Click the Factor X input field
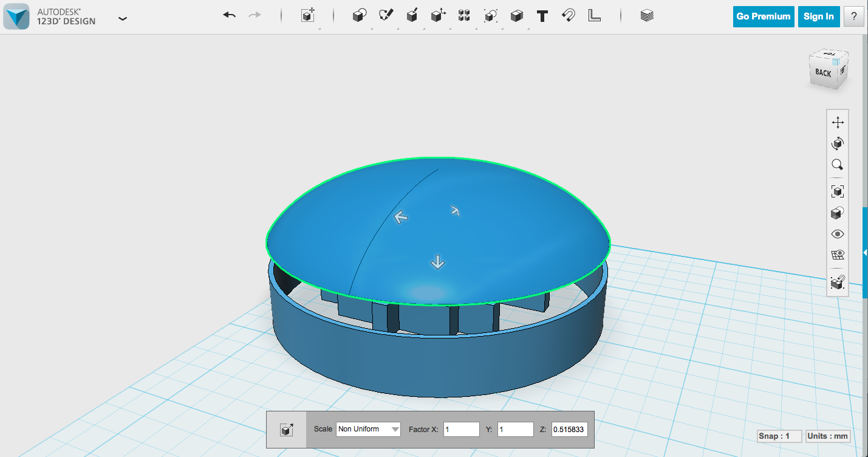868x457 pixels. 462,429
